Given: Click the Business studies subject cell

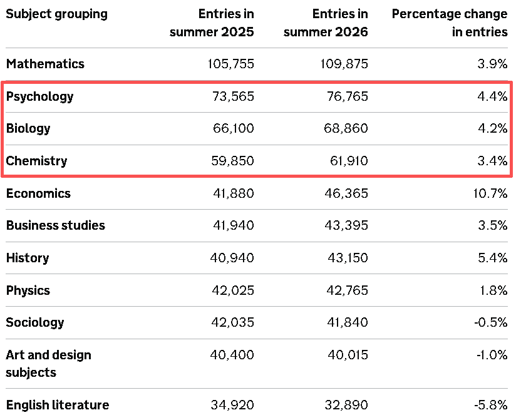Looking at the screenshot, I should coord(55,225).
